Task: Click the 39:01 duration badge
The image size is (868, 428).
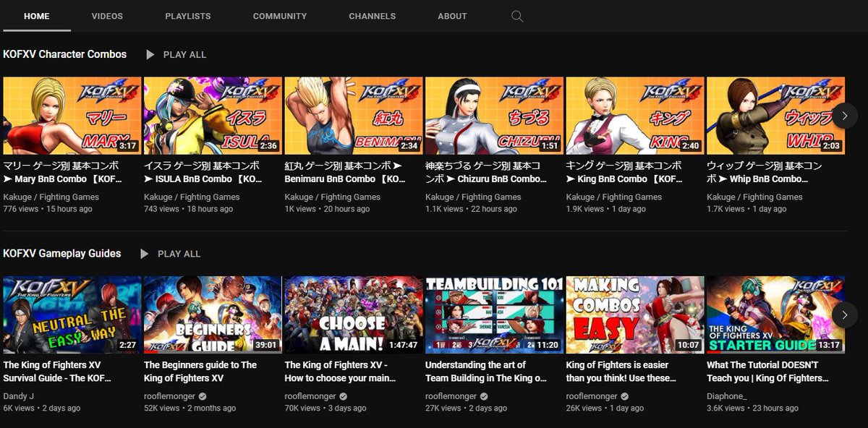Action: pos(268,345)
